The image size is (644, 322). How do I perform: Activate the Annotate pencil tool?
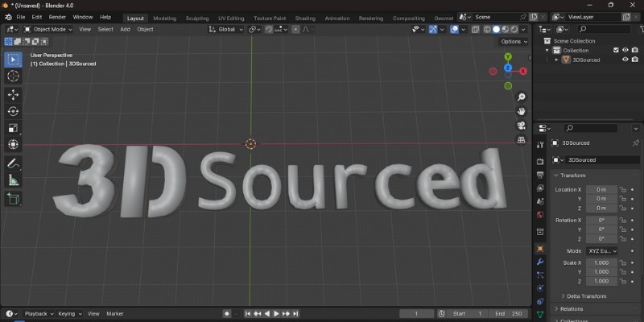pyautogui.click(x=13, y=163)
